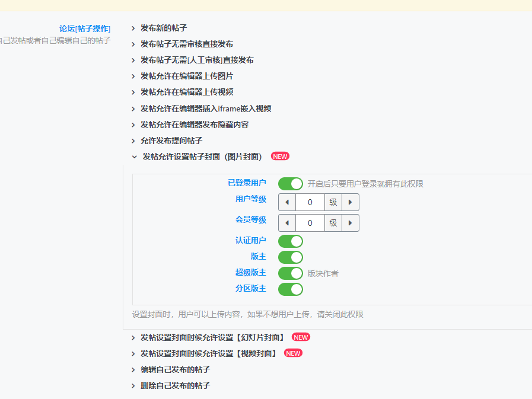Collapse 发帖允许设置帖子封面（图片封面） section
Screen dimensions: 532x399
(202, 157)
